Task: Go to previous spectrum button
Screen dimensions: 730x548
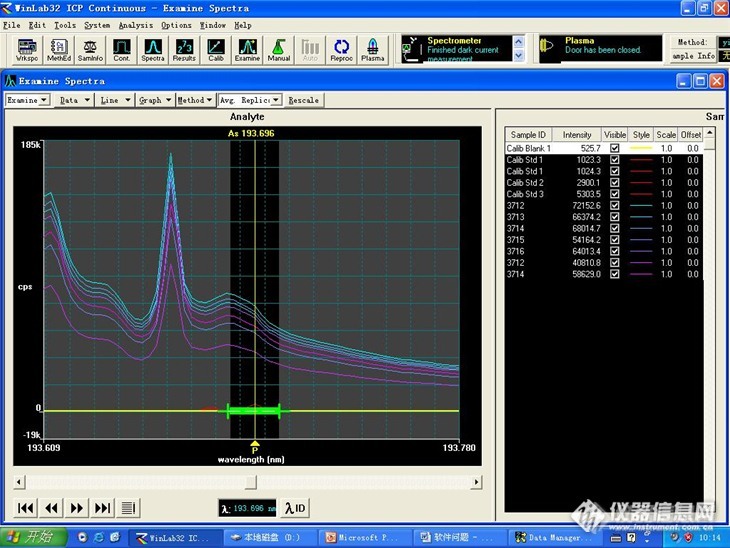Action: pyautogui.click(x=51, y=508)
